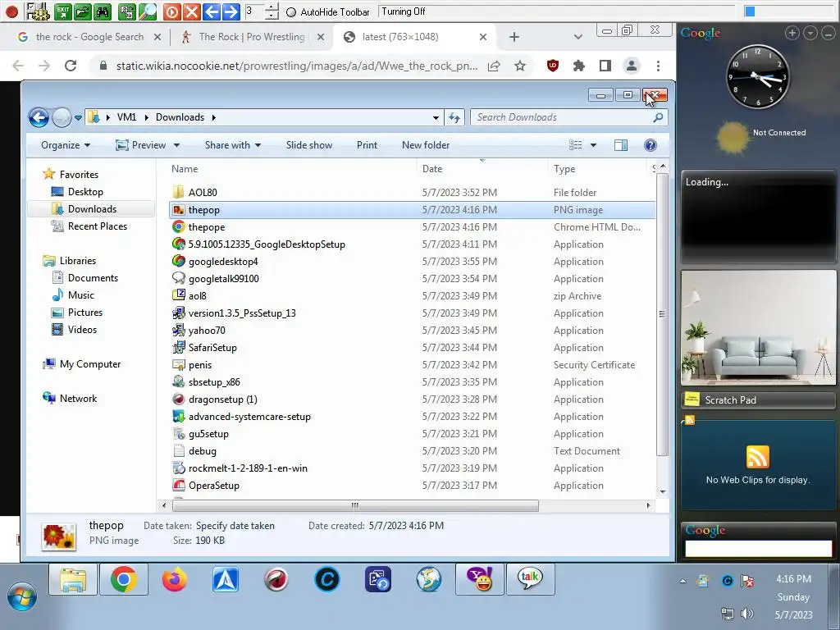Bookmark this page with star icon

pyautogui.click(x=519, y=66)
